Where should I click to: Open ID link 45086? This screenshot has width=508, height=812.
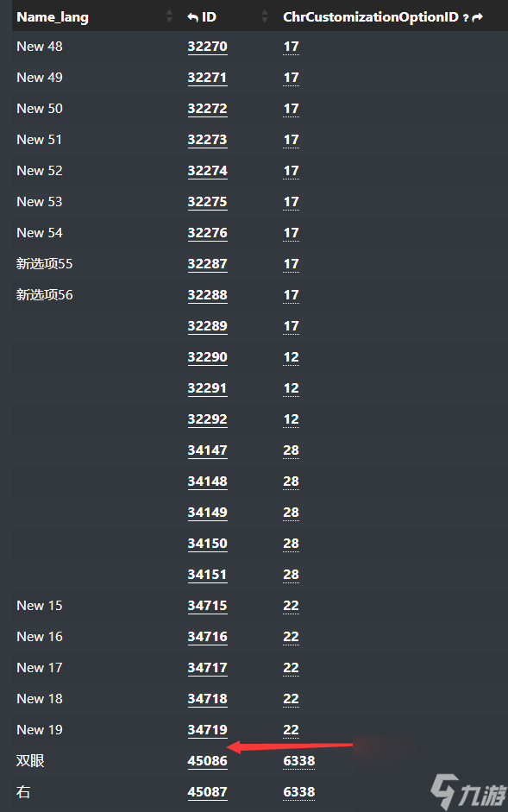[x=207, y=761]
